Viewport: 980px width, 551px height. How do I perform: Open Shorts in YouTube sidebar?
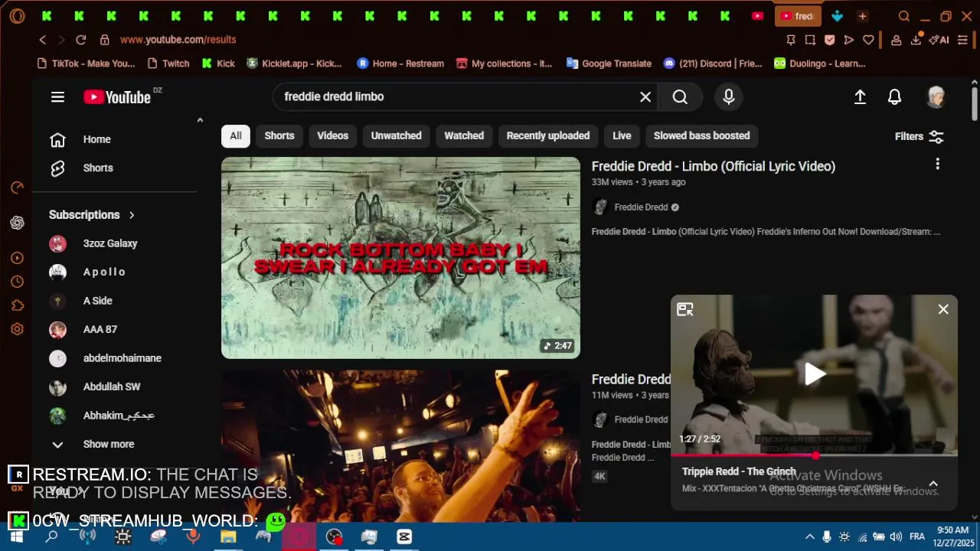coord(98,168)
